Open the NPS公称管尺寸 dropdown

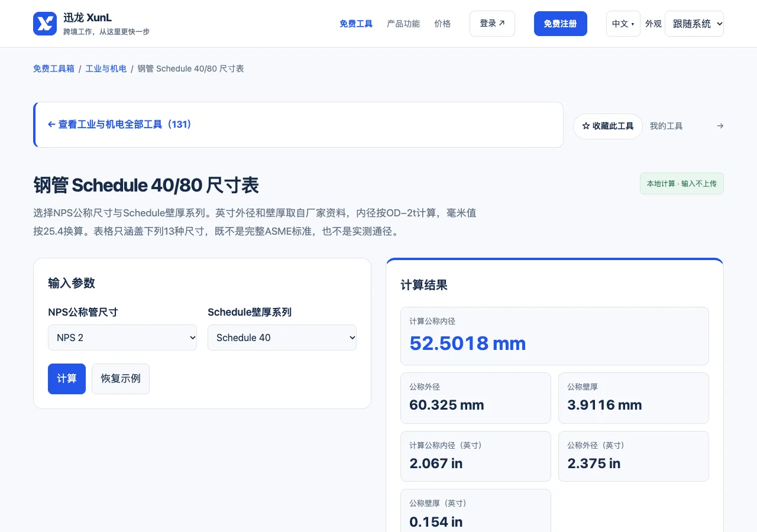122,338
